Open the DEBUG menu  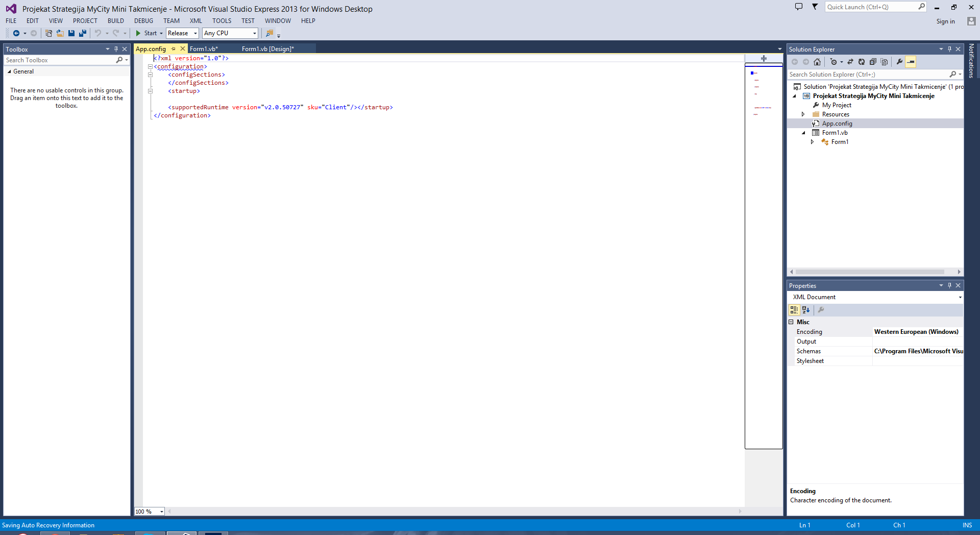point(144,21)
